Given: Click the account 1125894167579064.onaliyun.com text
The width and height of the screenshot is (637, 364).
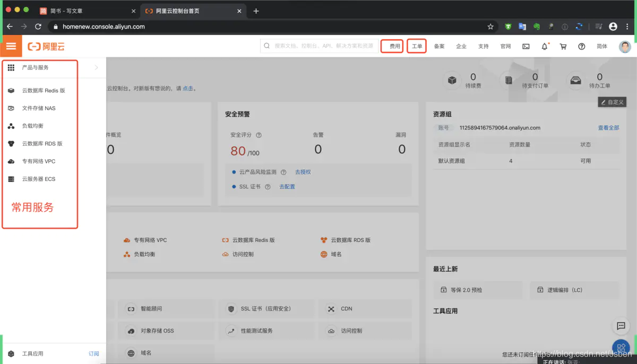Looking at the screenshot, I should pos(500,128).
